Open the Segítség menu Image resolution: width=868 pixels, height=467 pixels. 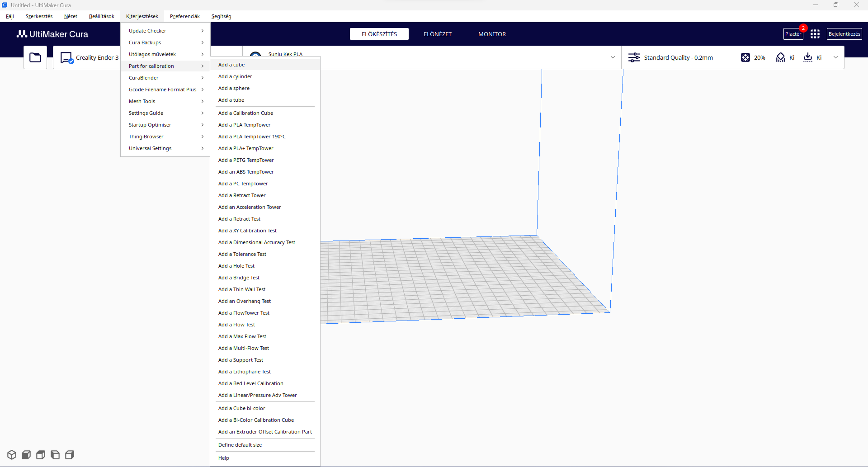click(222, 16)
